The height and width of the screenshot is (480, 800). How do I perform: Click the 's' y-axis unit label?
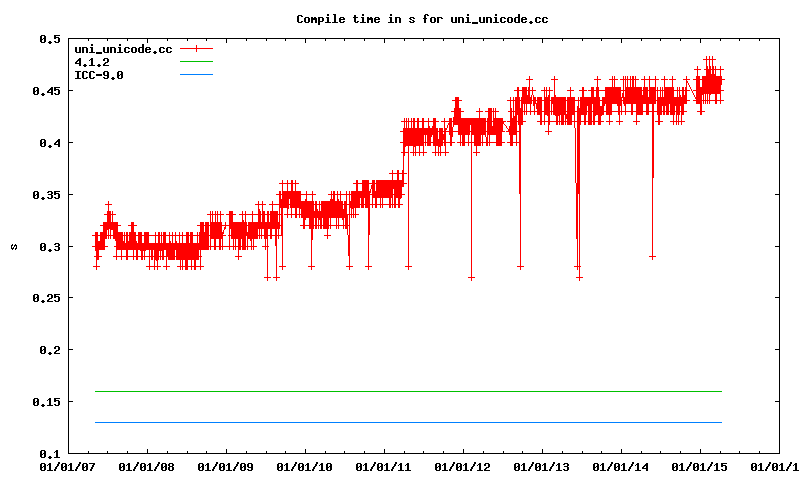point(12,246)
